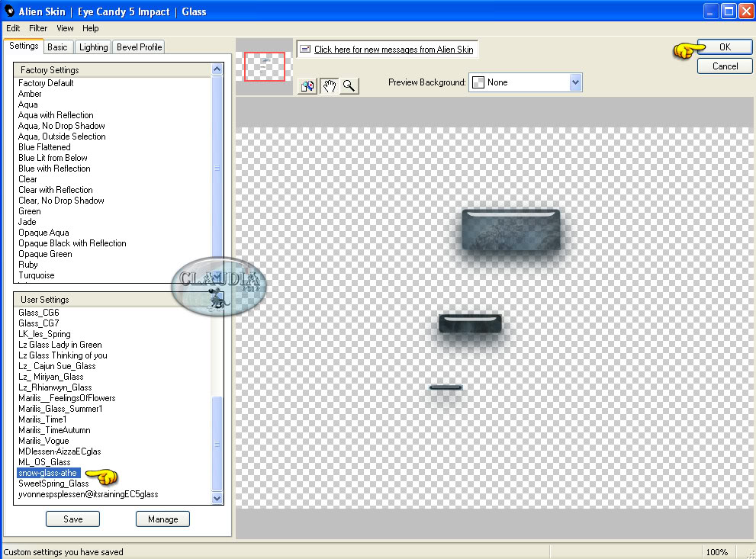Image resolution: width=756 pixels, height=559 pixels.
Task: Select Blue with Reflection preset
Action: tap(54, 169)
